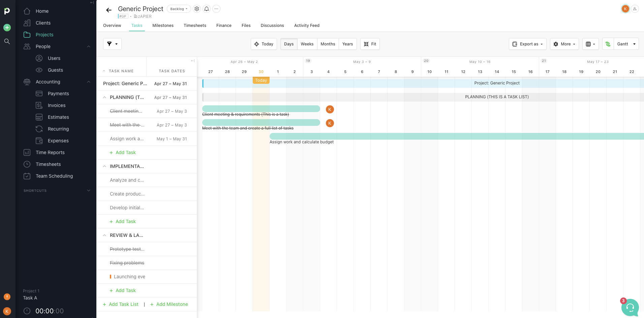Viewport: 644px width, 318px height.
Task: Click the Team Scheduling calendar icon
Action: tap(27, 176)
